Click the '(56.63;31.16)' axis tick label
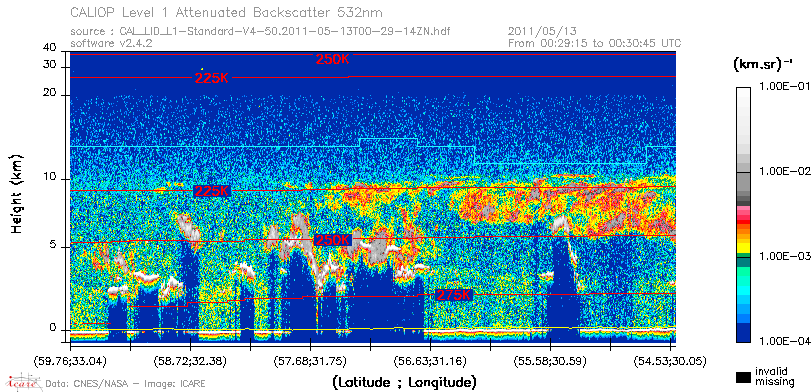Viewport: 811px width, 392px height. [x=430, y=361]
